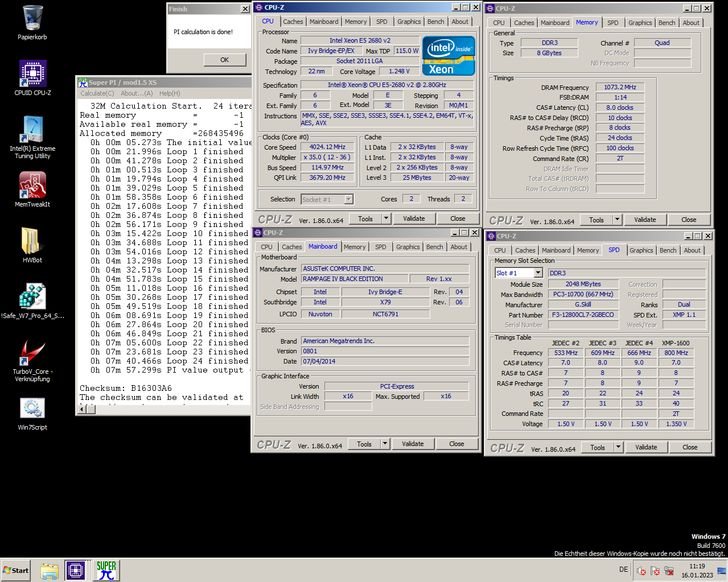This screenshot has height=582, width=728.
Task: Open Win7Script desktop icon
Action: [32, 408]
